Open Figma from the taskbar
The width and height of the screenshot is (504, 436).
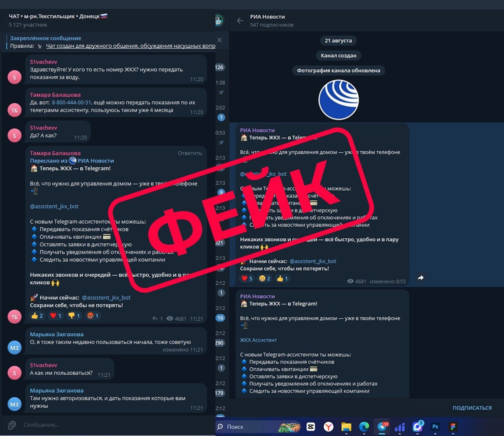click(453, 427)
